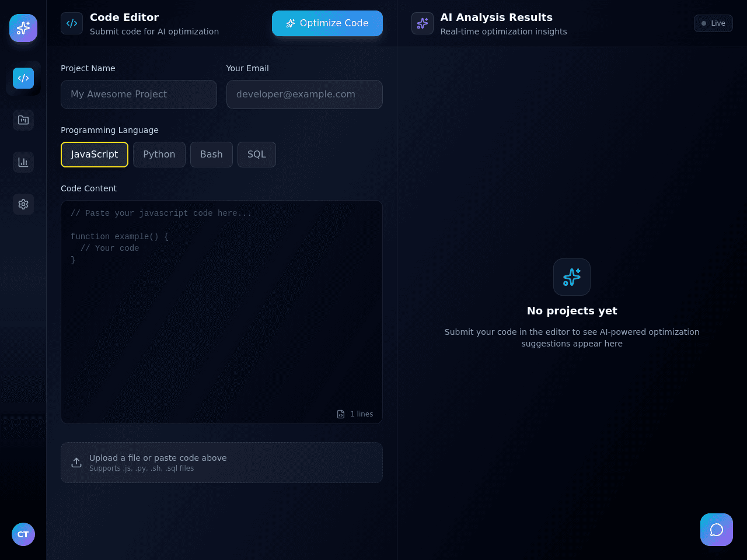
Task: Select JavaScript as programming language
Action: pos(95,155)
